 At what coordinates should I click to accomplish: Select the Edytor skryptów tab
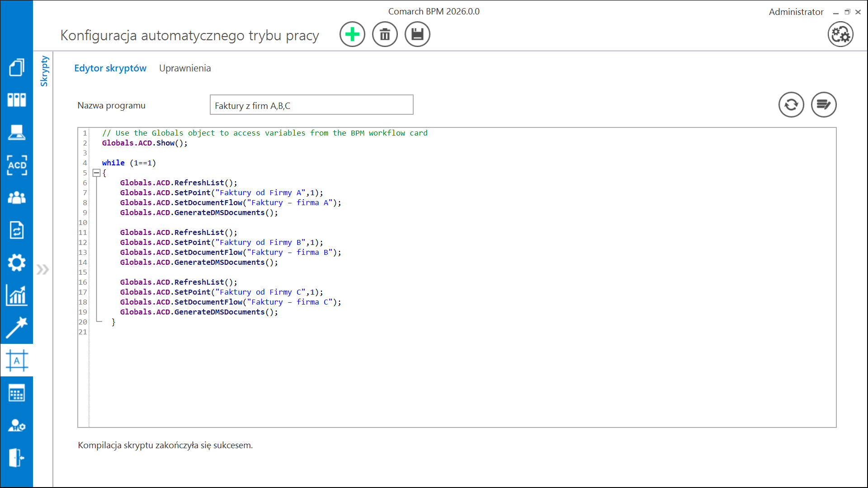pyautogui.click(x=110, y=68)
